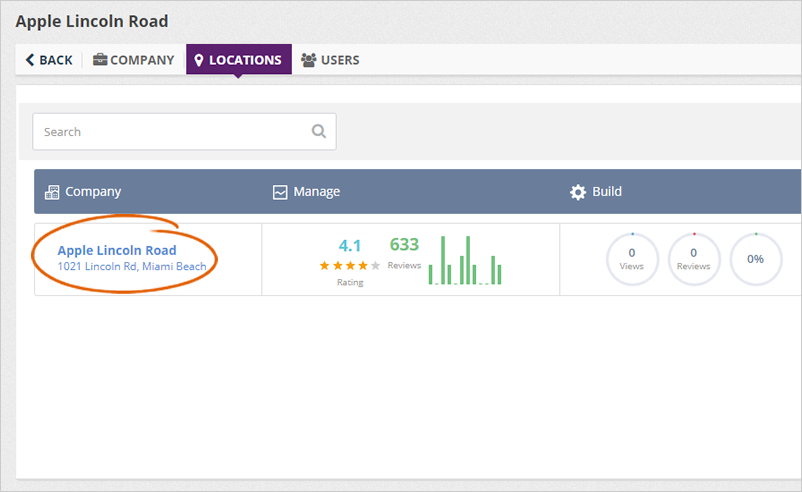Click the Build column header label
This screenshot has width=802, height=492.
tap(607, 192)
